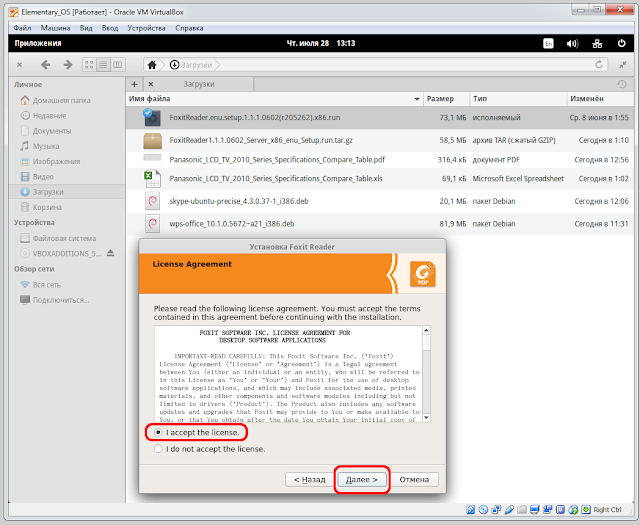Open the power session indicator
640x525 pixels.
[621, 43]
